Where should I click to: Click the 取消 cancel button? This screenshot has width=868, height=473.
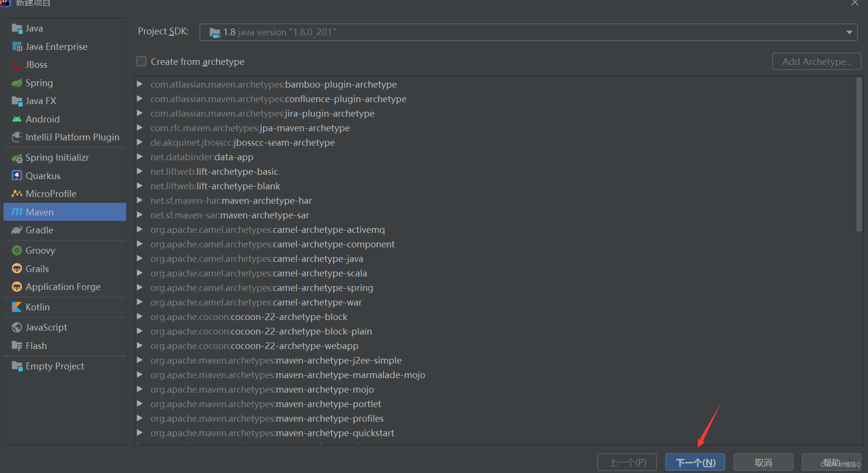pyautogui.click(x=763, y=462)
